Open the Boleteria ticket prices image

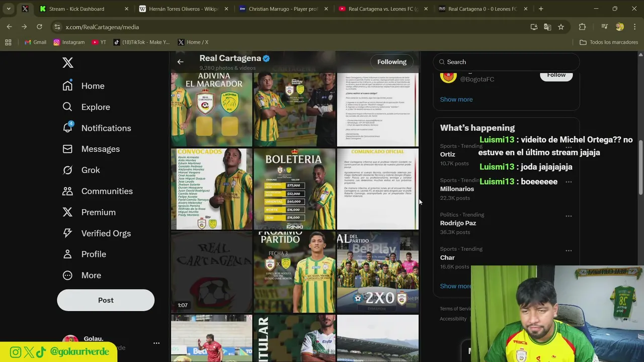click(294, 189)
